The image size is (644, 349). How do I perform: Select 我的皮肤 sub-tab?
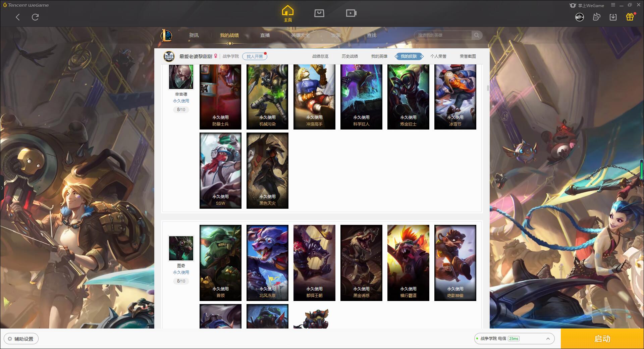point(409,56)
